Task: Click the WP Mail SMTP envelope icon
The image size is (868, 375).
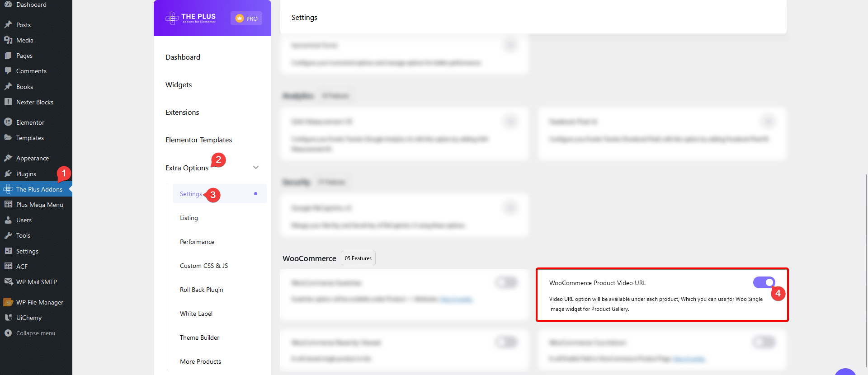Action: (8, 281)
